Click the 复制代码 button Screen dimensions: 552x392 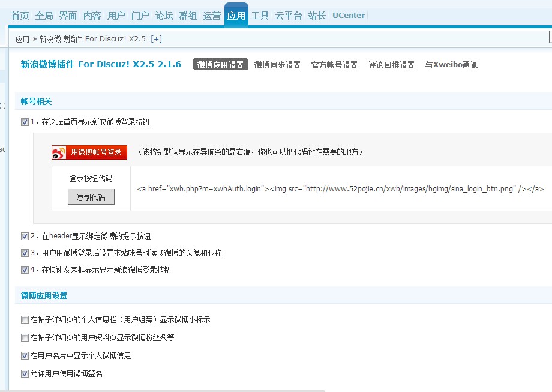click(x=91, y=198)
